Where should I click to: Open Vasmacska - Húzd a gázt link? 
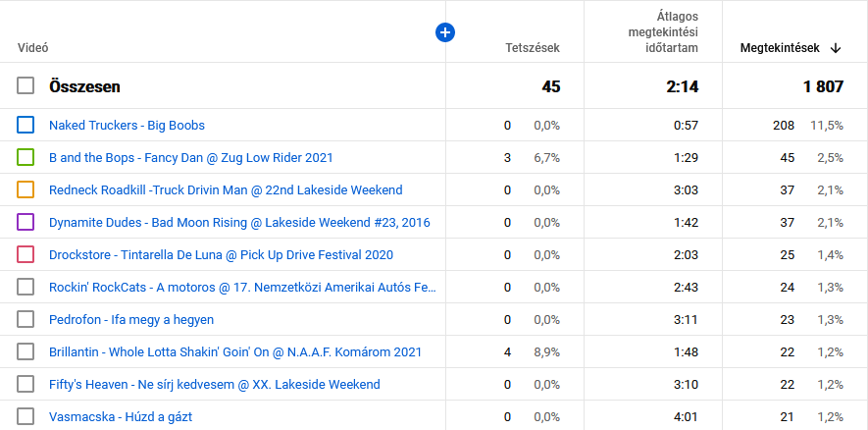pyautogui.click(x=121, y=416)
